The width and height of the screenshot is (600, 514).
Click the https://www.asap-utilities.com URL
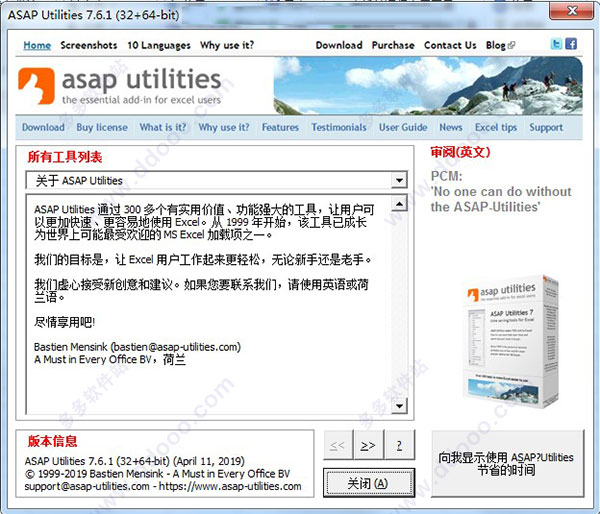click(230, 486)
